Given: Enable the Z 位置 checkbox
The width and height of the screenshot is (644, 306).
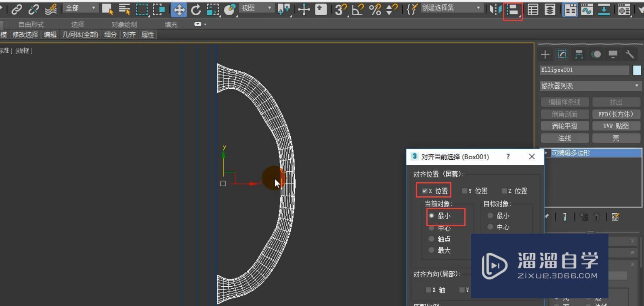Looking at the screenshot, I should 504,191.
